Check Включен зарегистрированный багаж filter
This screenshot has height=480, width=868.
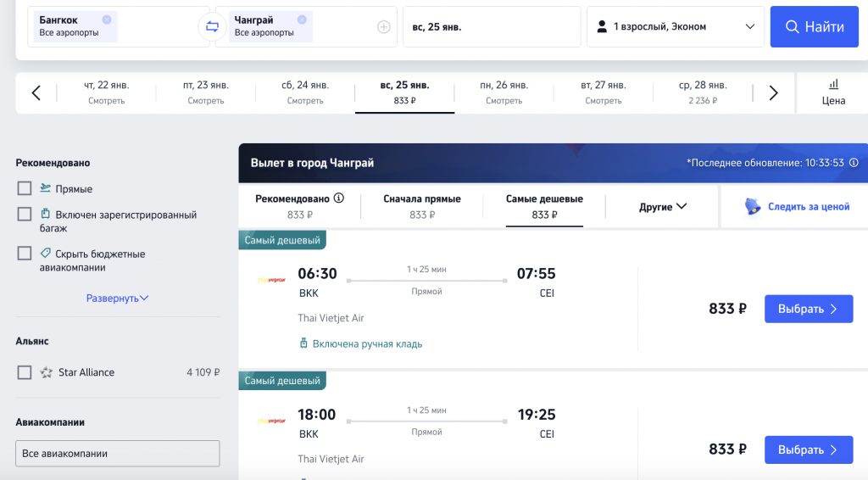25,214
